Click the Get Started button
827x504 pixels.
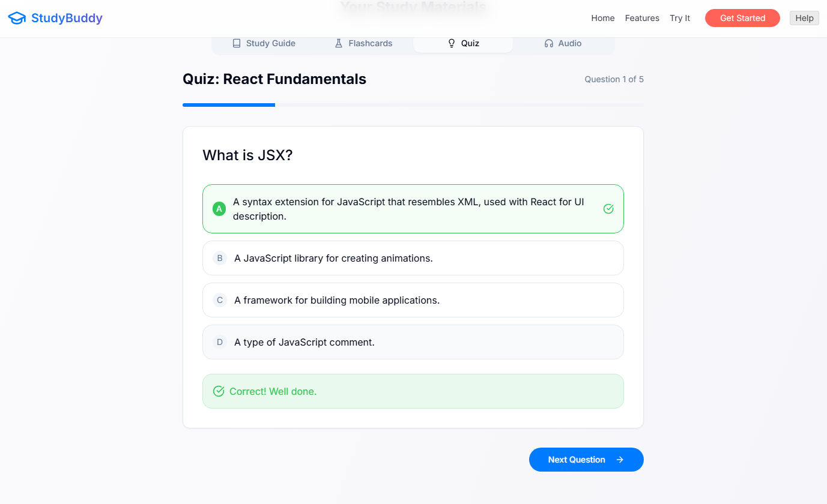tap(742, 18)
